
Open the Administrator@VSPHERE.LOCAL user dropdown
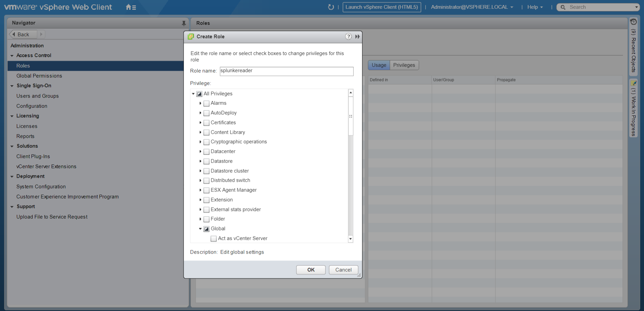coord(472,7)
